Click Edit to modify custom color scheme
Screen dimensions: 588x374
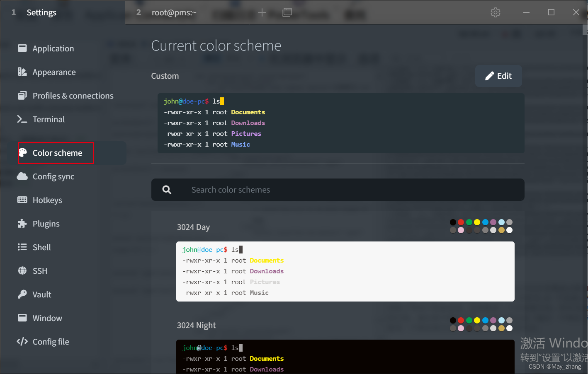[498, 76]
